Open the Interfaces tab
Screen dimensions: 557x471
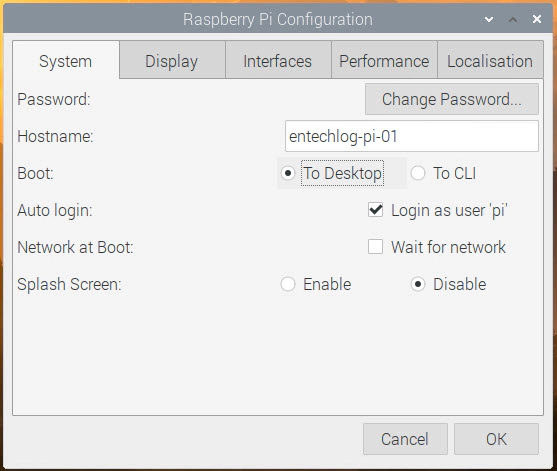point(278,61)
